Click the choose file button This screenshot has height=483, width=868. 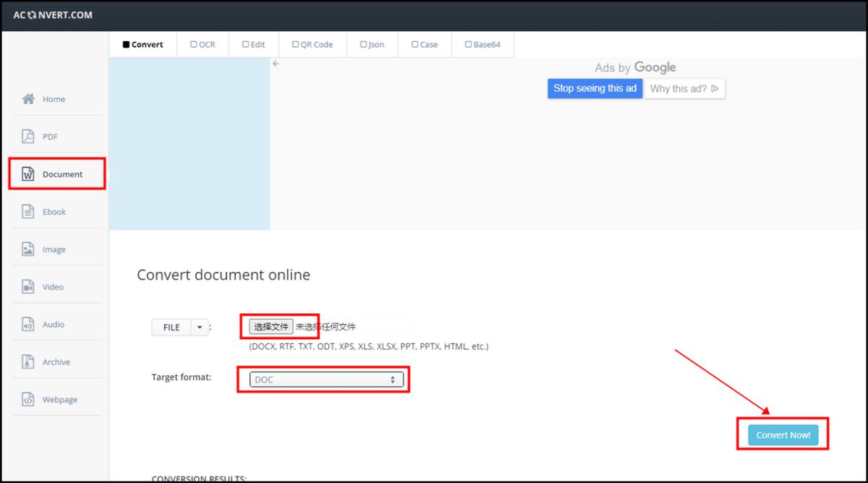pyautogui.click(x=271, y=327)
